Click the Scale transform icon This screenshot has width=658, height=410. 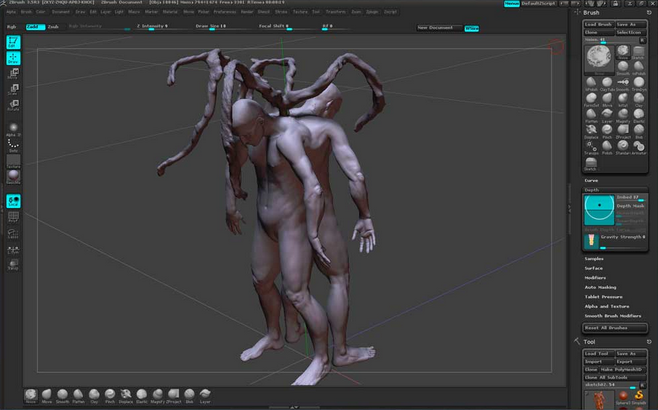14,89
